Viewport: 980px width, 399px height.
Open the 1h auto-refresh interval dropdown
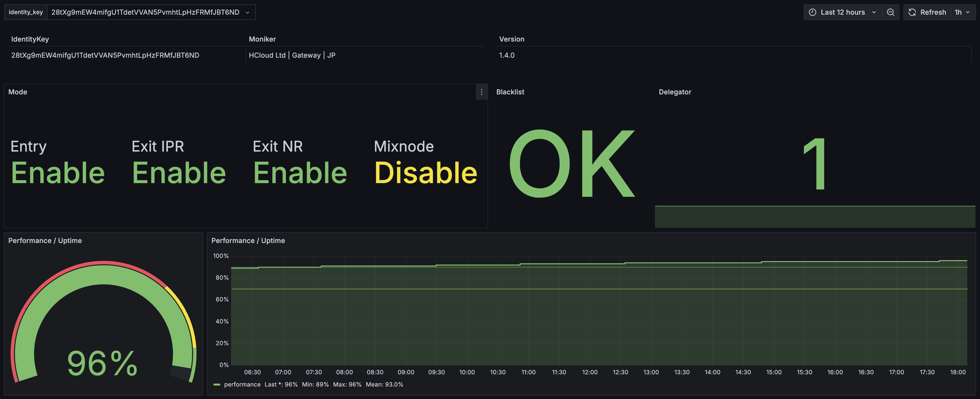[962, 12]
